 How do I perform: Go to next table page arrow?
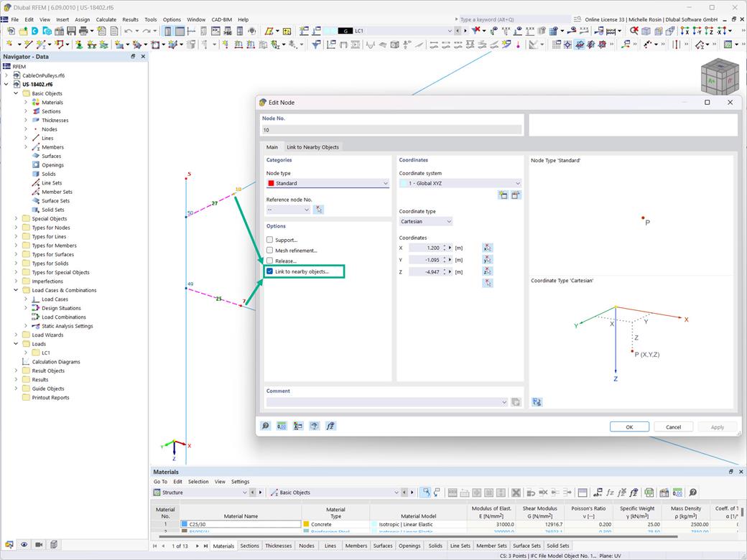click(x=198, y=546)
